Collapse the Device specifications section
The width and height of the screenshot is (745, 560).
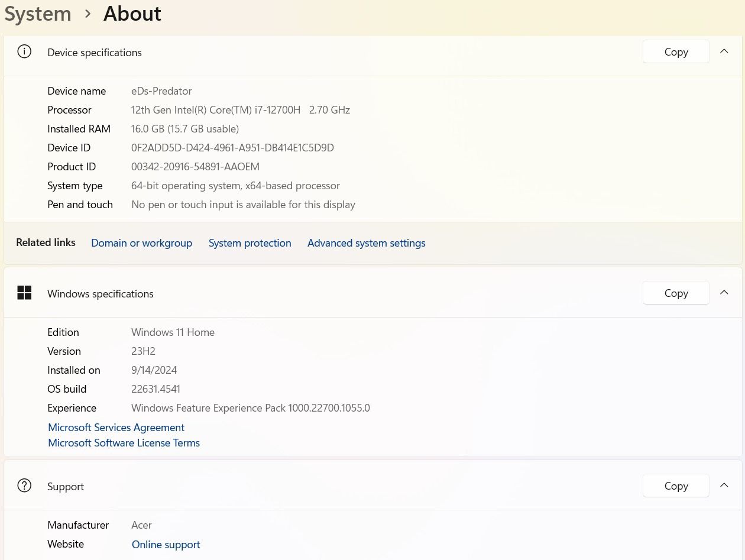coord(724,51)
